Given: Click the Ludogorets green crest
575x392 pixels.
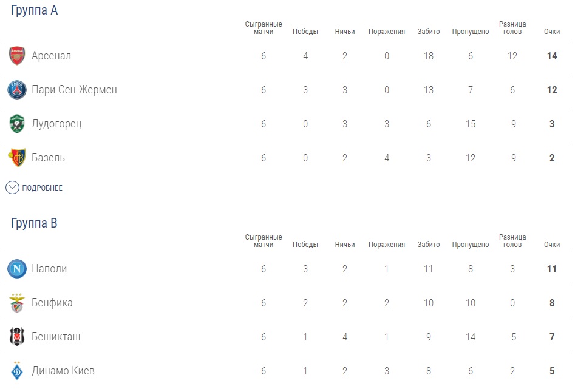Looking at the screenshot, I should (x=17, y=124).
